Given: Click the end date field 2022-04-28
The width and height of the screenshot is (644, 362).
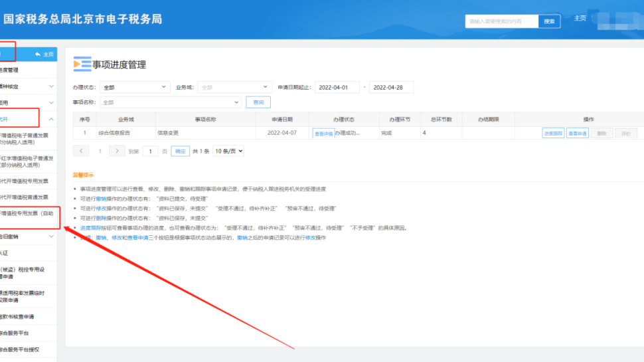Looking at the screenshot, I should click(391, 87).
